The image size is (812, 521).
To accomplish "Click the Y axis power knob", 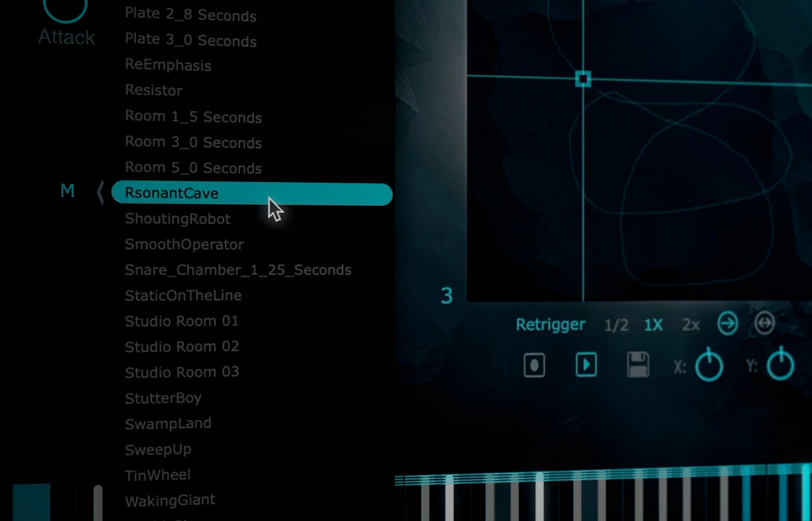I will point(781,365).
